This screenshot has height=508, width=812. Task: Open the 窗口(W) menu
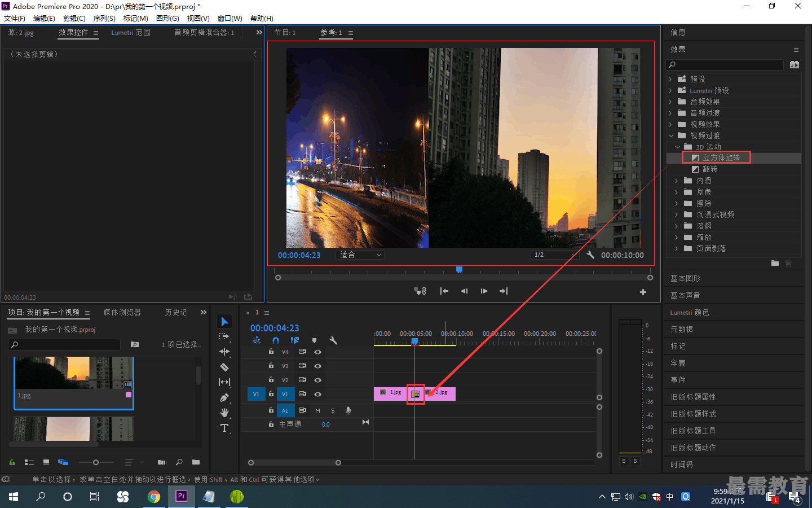coord(230,18)
